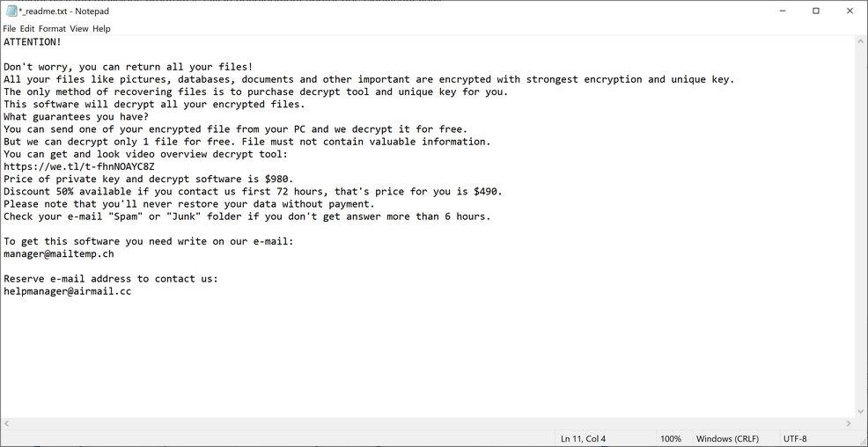868x447 pixels.
Task: Click the Windows (CRLF) status bar field
Action: click(727, 438)
